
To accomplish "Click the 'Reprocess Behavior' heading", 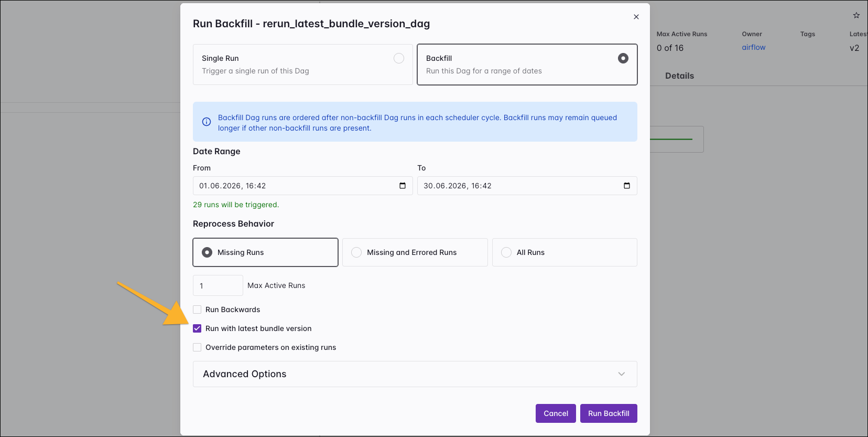I will coord(233,223).
